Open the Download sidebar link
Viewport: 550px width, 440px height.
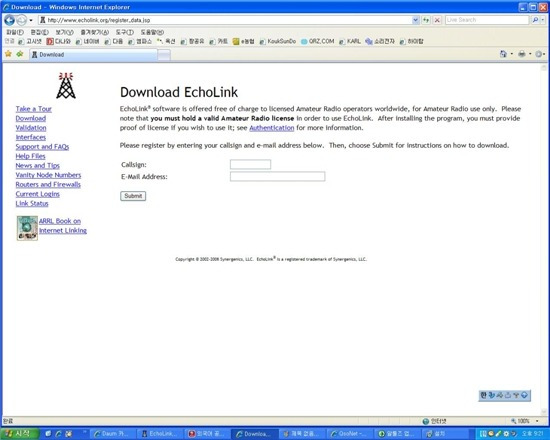[x=31, y=118]
